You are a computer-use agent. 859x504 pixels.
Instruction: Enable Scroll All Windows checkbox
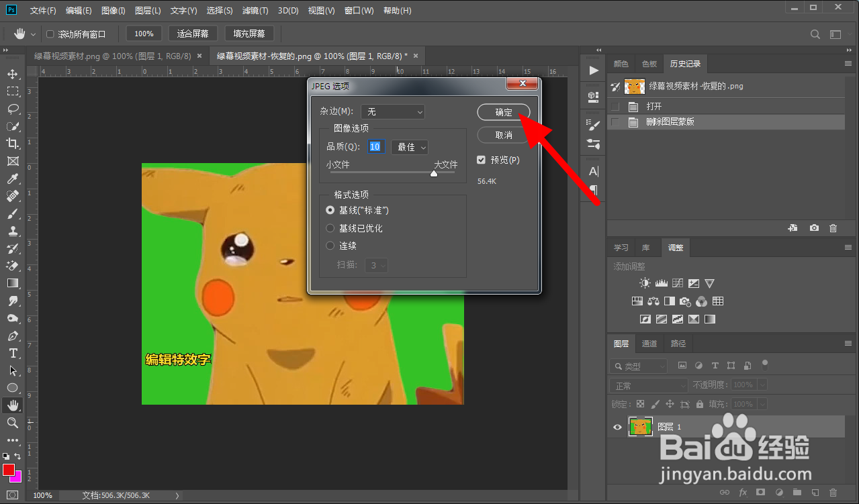click(50, 34)
